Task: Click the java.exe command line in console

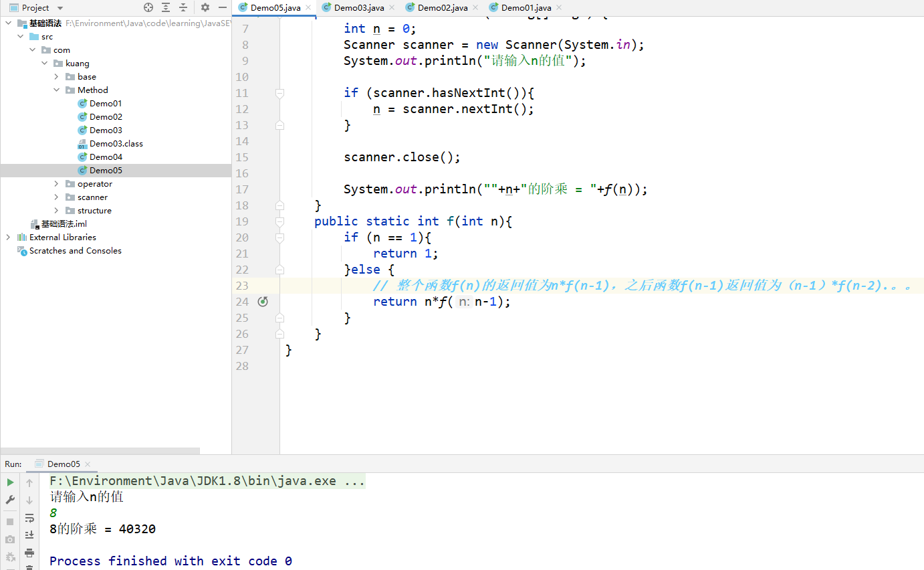Action: click(207, 481)
